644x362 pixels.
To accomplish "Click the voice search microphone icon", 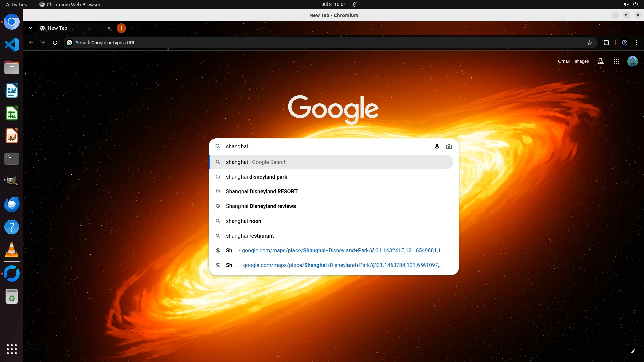I will (x=437, y=146).
